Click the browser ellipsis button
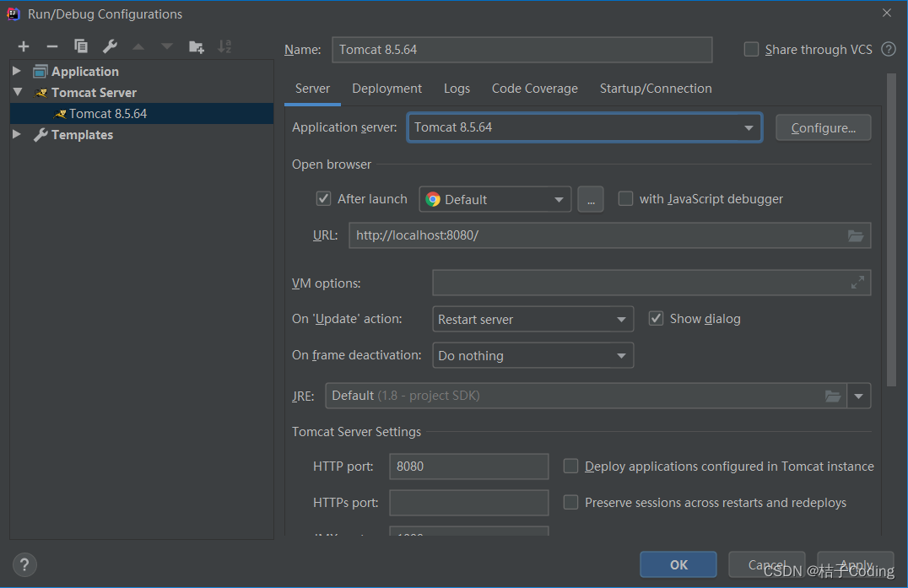The height and width of the screenshot is (588, 908). point(591,200)
